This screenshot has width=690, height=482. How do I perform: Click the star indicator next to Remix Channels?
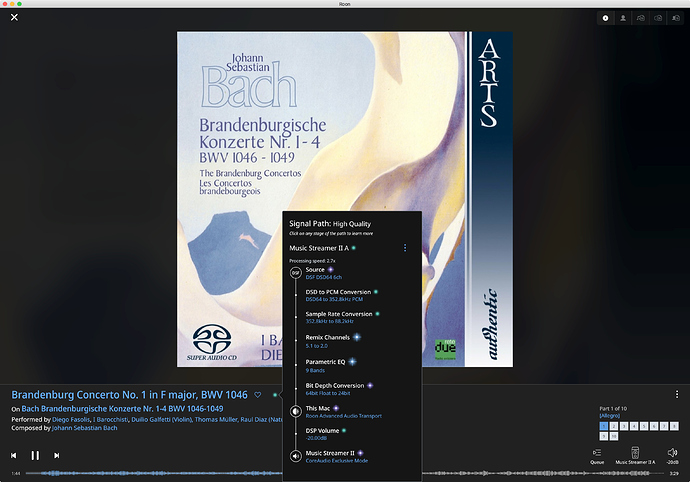click(356, 337)
